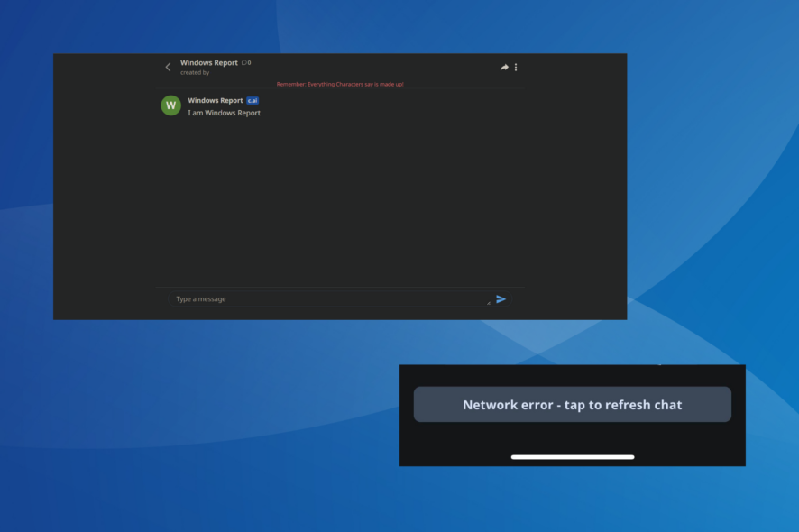799x532 pixels.
Task: Click the resize handle in the message box
Action: click(x=488, y=303)
